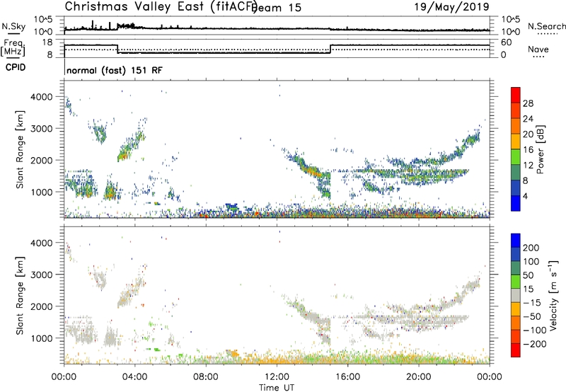Select the 'Christmas Valley East (fitACF)' title
Image resolution: width=566 pixels, height=392 pixels.
pyautogui.click(x=161, y=6)
